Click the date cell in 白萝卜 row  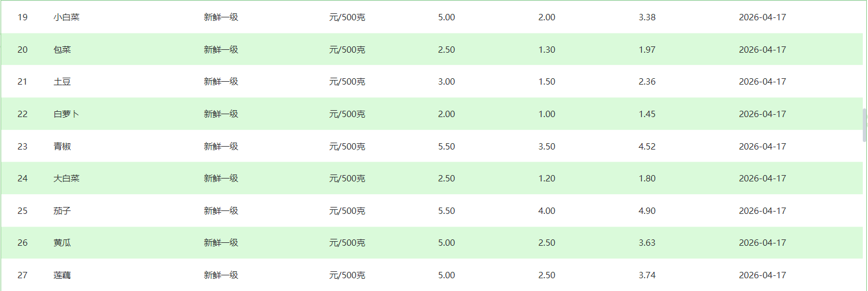(x=762, y=114)
